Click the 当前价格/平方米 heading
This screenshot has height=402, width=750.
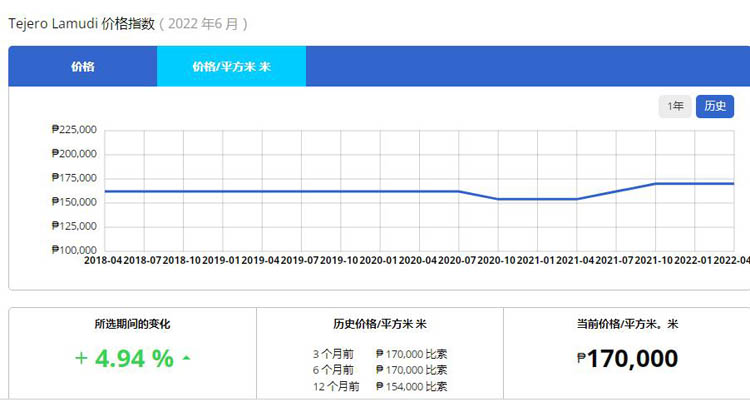[x=627, y=324]
